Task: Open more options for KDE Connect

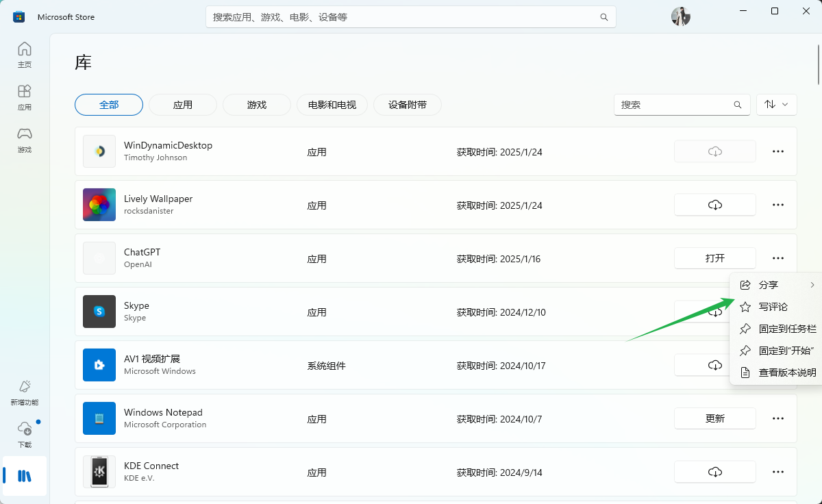Action: coord(778,472)
